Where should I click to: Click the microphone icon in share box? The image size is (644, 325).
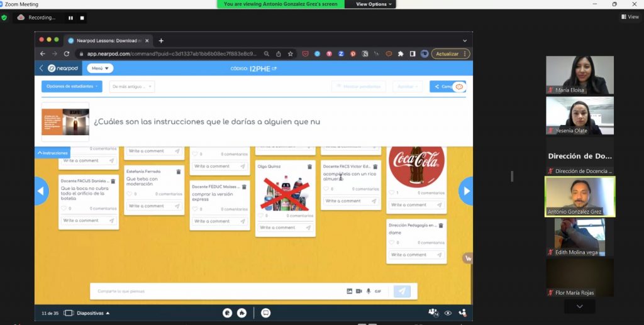(369, 291)
